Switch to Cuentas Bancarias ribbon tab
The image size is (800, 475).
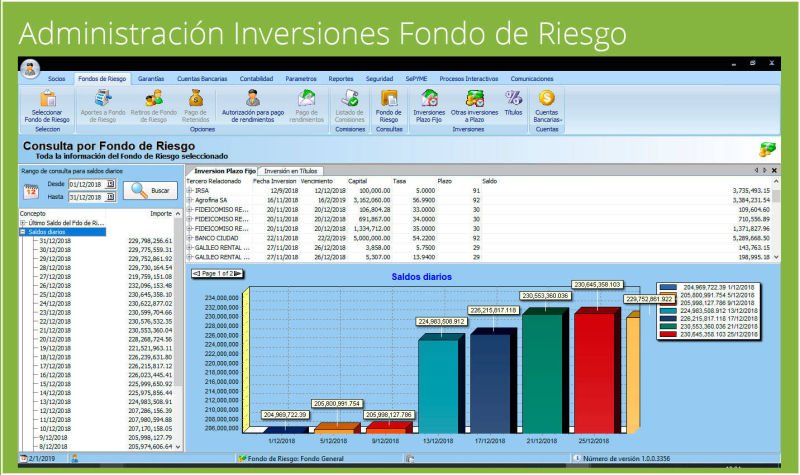pos(202,79)
